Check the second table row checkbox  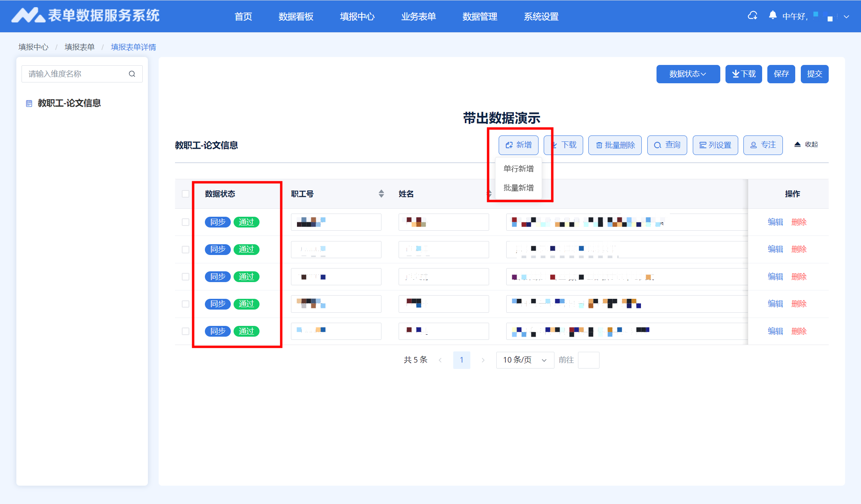click(x=185, y=249)
